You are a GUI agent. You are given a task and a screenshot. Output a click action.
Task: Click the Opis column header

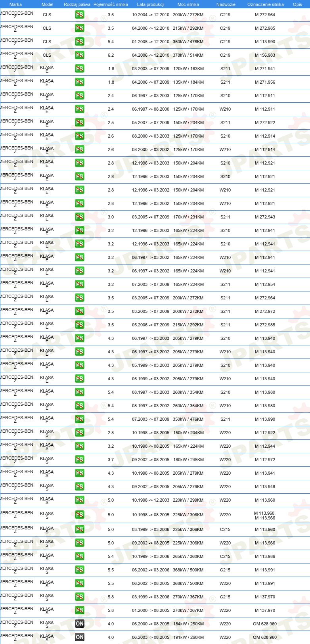pyautogui.click(x=297, y=4)
